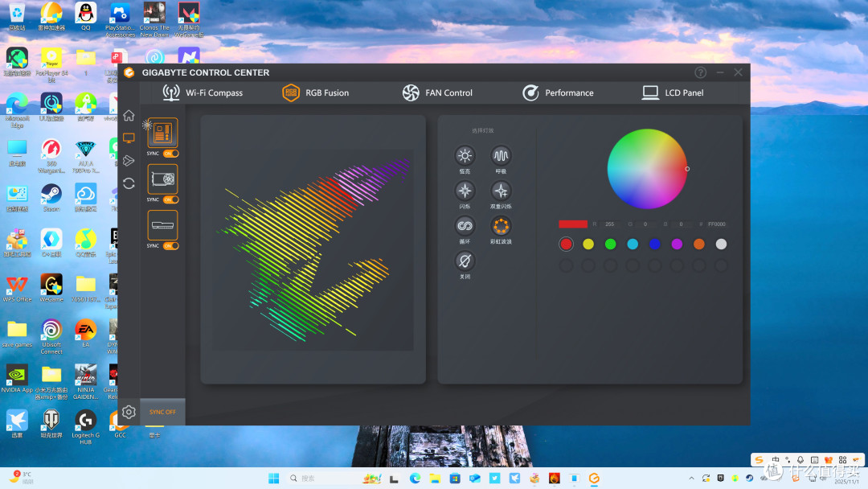The image size is (868, 489).
Task: Open Microsoft Edge from the taskbar
Action: pyautogui.click(x=416, y=479)
